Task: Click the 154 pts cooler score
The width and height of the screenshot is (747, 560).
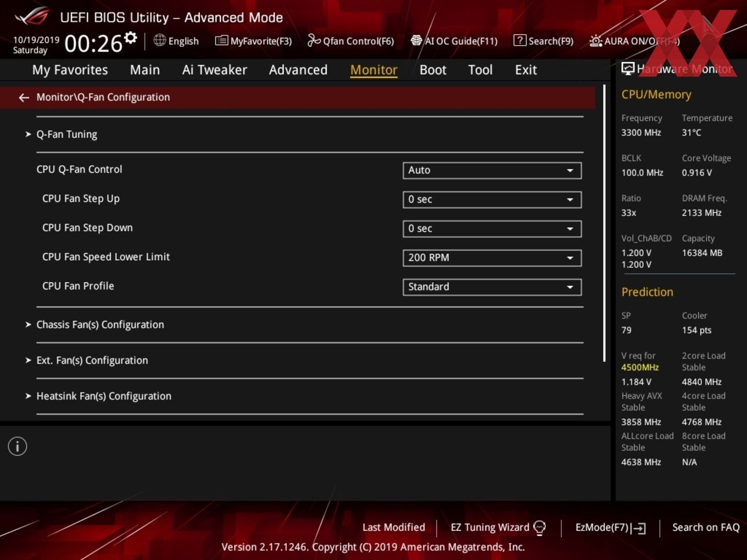Action: [696, 331]
